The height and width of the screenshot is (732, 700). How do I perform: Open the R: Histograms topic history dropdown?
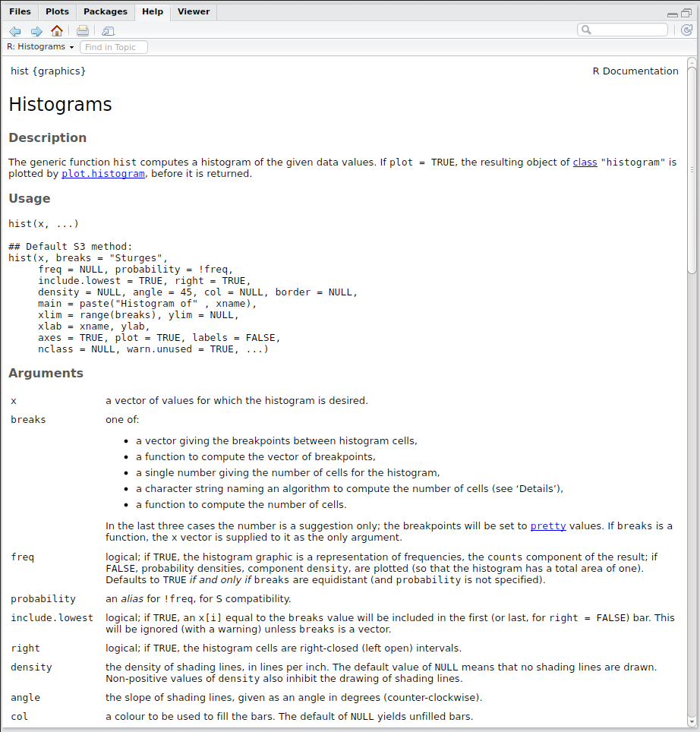click(x=40, y=46)
